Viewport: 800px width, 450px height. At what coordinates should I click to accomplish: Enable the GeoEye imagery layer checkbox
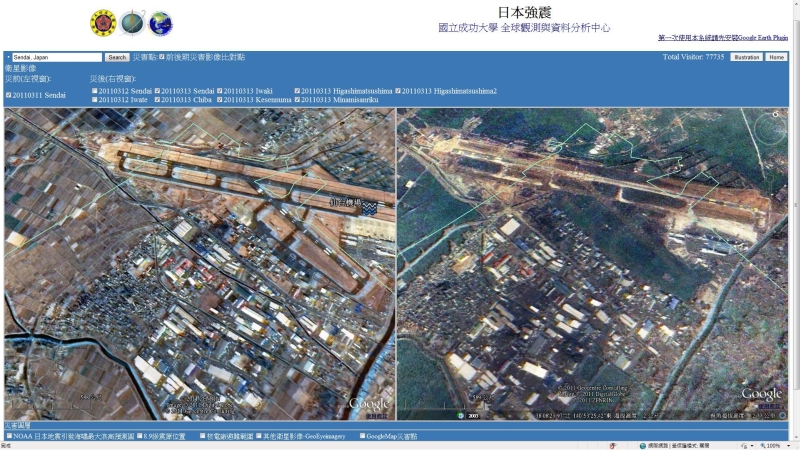[x=259, y=436]
